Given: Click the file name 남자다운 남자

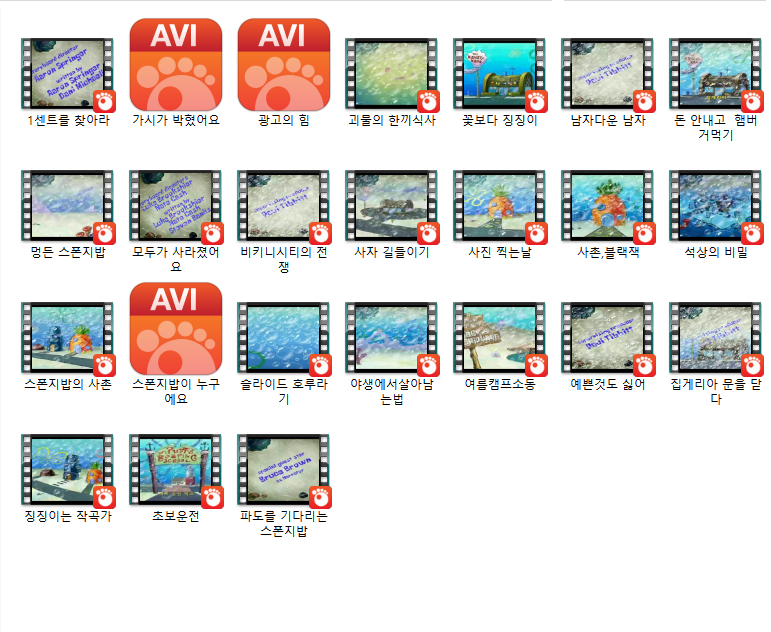Looking at the screenshot, I should (x=607, y=120).
